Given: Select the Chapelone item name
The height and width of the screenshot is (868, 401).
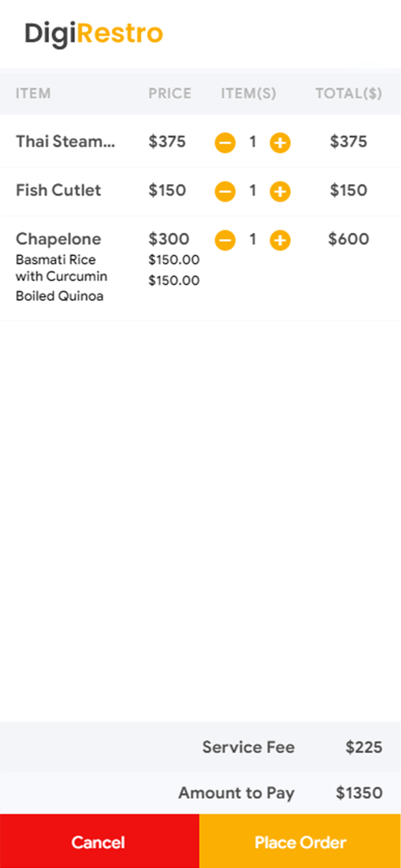Looking at the screenshot, I should pos(58,239).
